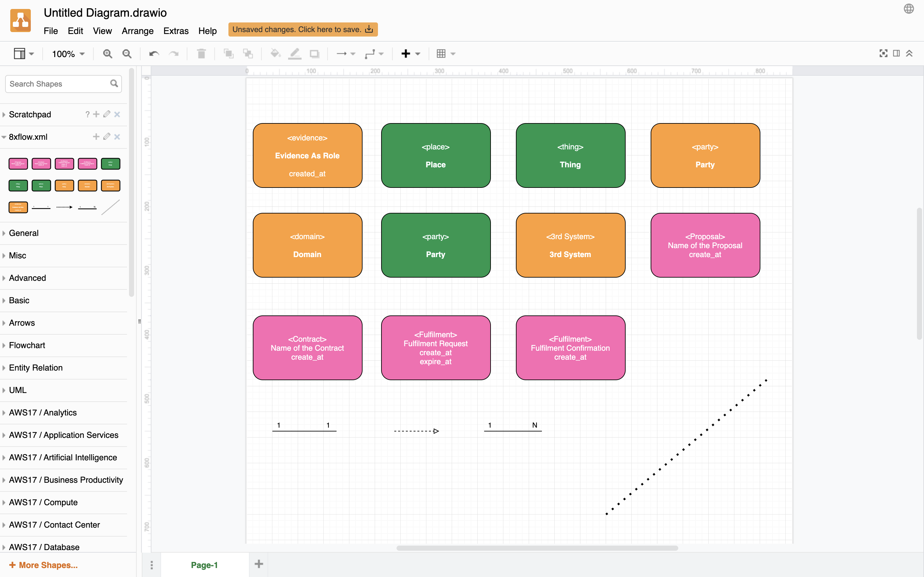Click the Unsaved changes save button
The image size is (924, 577).
pyautogui.click(x=303, y=29)
